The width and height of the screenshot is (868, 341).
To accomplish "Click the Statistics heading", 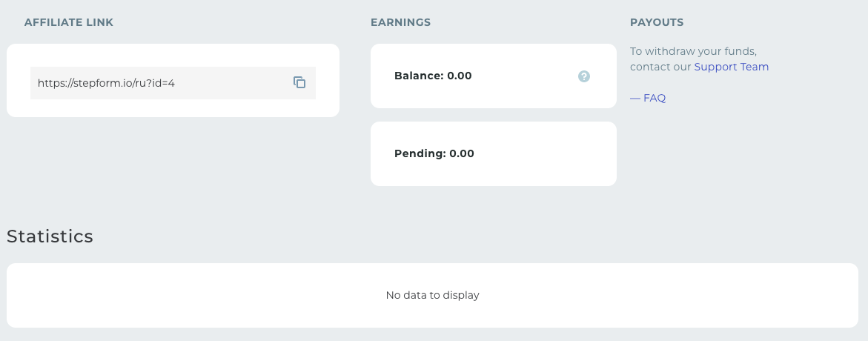I will tap(50, 236).
